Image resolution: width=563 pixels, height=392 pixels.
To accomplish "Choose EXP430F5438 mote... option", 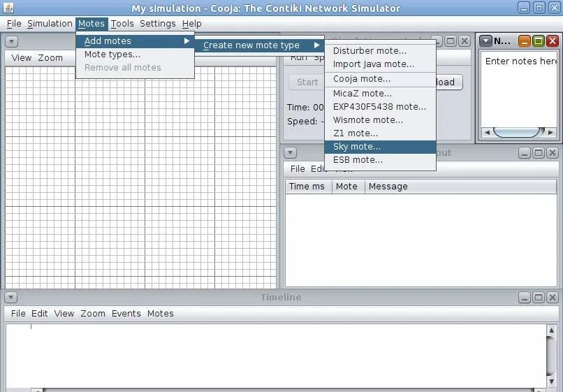I will [x=380, y=107].
